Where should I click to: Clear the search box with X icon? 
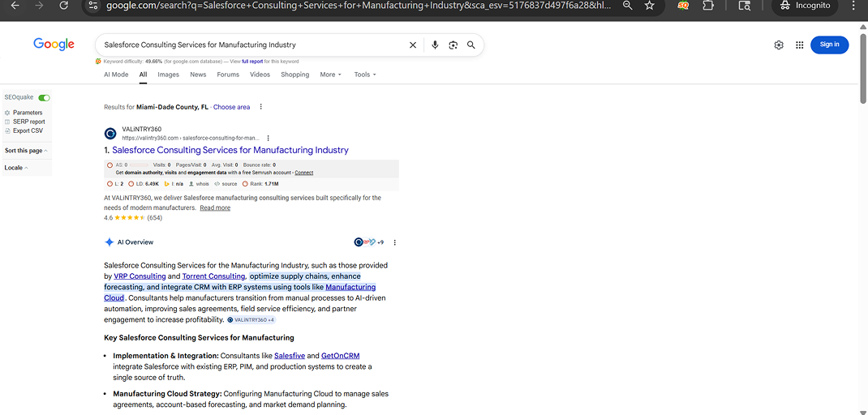click(x=413, y=45)
